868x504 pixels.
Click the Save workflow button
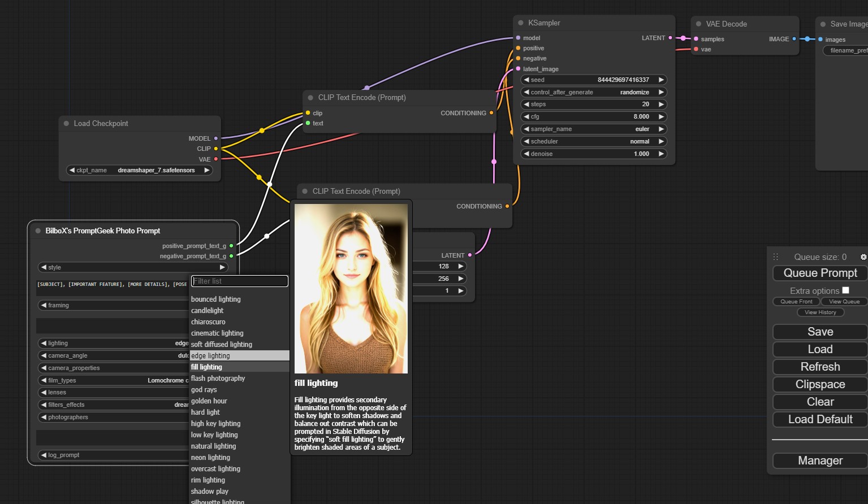tap(820, 332)
